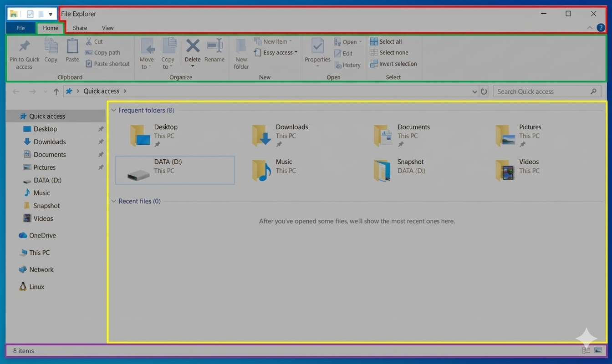Click Select all in ribbon
Image resolution: width=612 pixels, height=364 pixels.
(x=386, y=41)
